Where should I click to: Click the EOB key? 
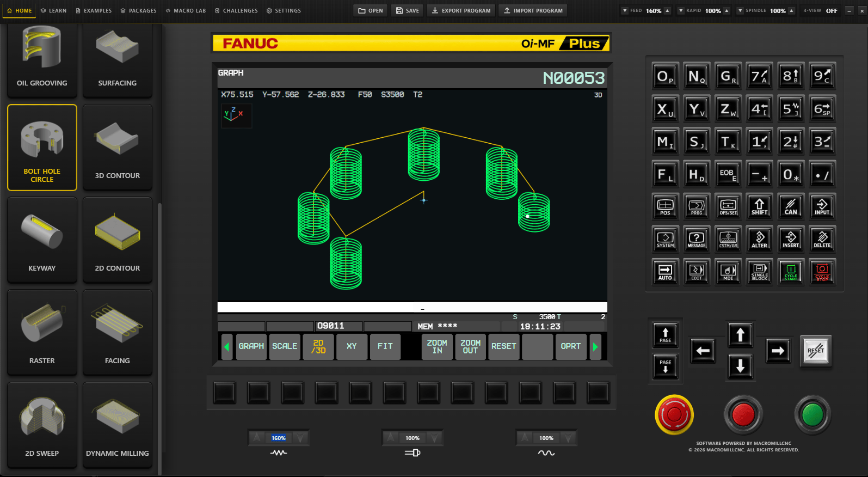point(728,174)
